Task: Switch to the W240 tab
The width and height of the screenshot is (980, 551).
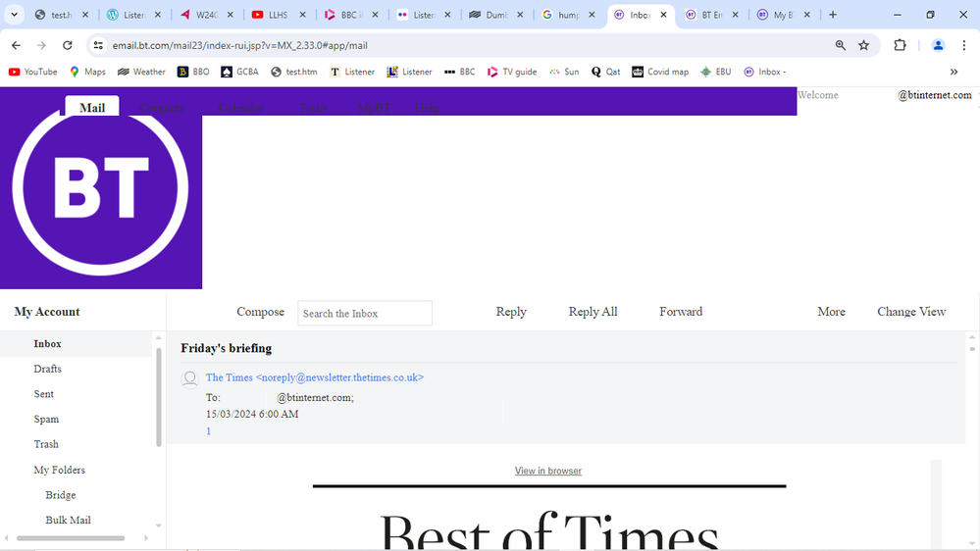Action: tap(206, 15)
